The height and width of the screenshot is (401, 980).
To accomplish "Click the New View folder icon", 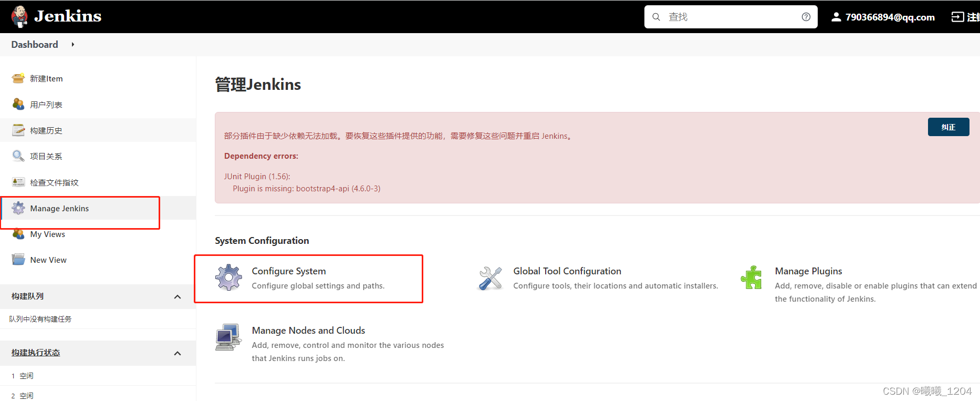I will (18, 260).
